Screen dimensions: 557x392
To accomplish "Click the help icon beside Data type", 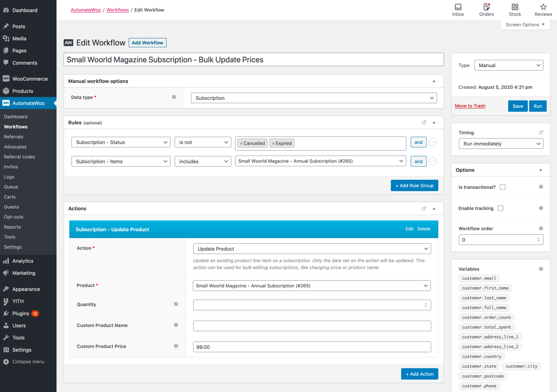I will [x=174, y=97].
